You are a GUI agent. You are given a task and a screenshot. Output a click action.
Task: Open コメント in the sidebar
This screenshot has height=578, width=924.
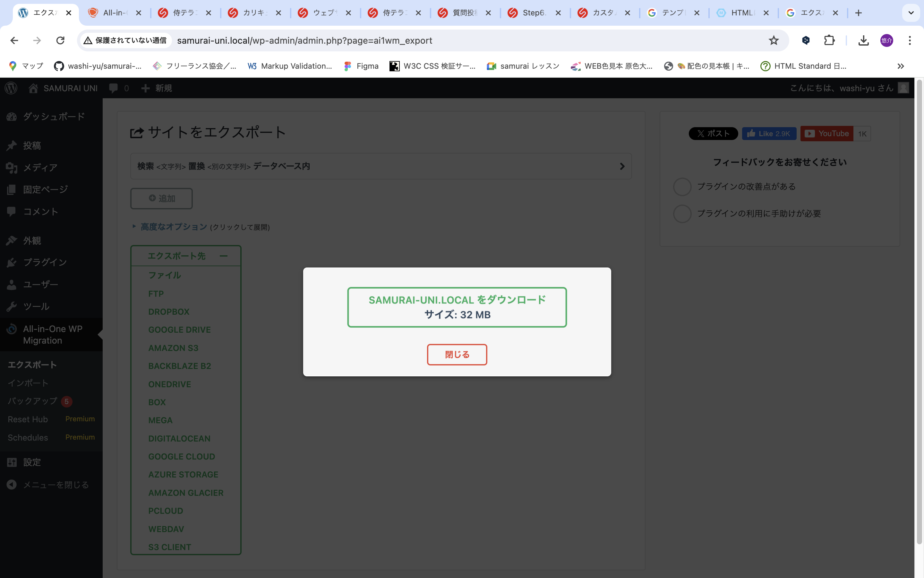51,211
